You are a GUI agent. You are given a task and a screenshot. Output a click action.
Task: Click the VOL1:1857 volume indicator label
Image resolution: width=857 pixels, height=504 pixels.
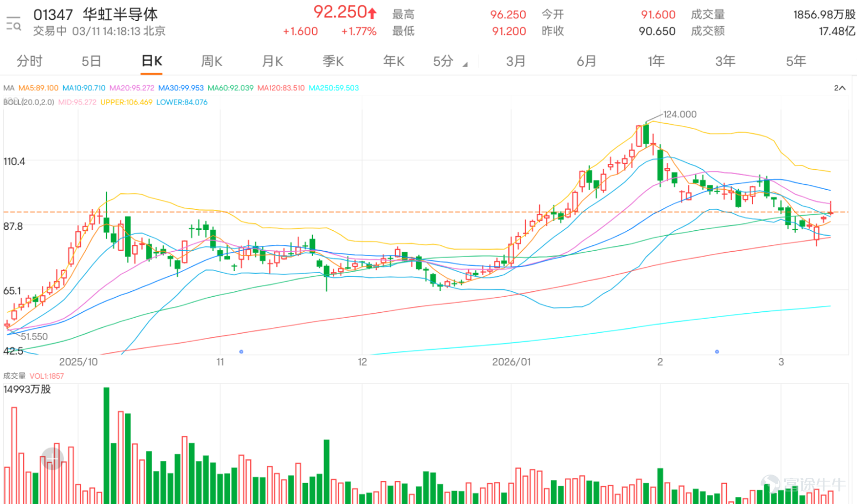[x=47, y=376]
